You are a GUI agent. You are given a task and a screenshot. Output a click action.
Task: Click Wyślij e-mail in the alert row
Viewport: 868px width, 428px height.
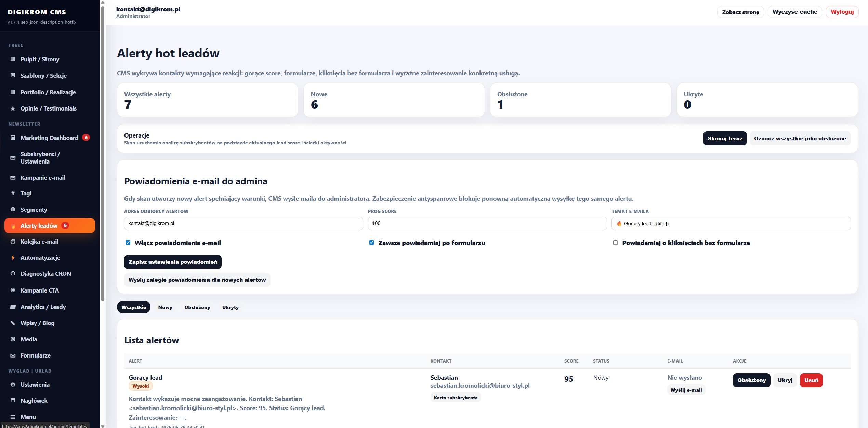pyautogui.click(x=686, y=390)
